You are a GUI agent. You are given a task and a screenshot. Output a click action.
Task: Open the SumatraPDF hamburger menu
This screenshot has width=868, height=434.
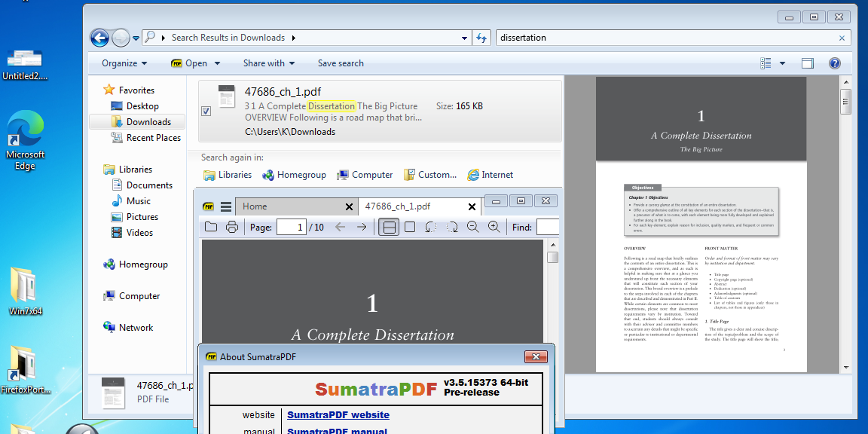[x=227, y=206]
